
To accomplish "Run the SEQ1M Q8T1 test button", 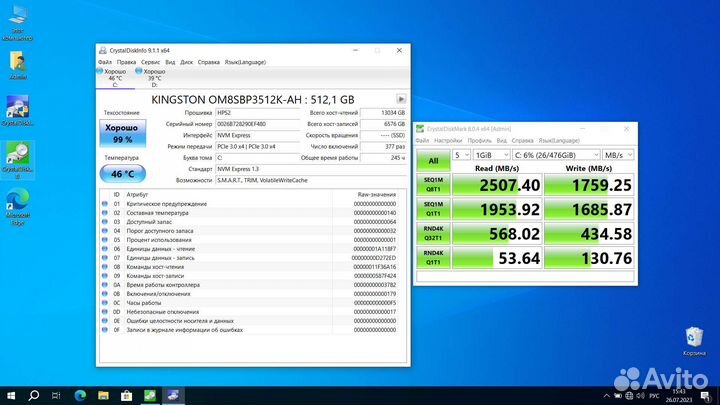I will click(433, 185).
